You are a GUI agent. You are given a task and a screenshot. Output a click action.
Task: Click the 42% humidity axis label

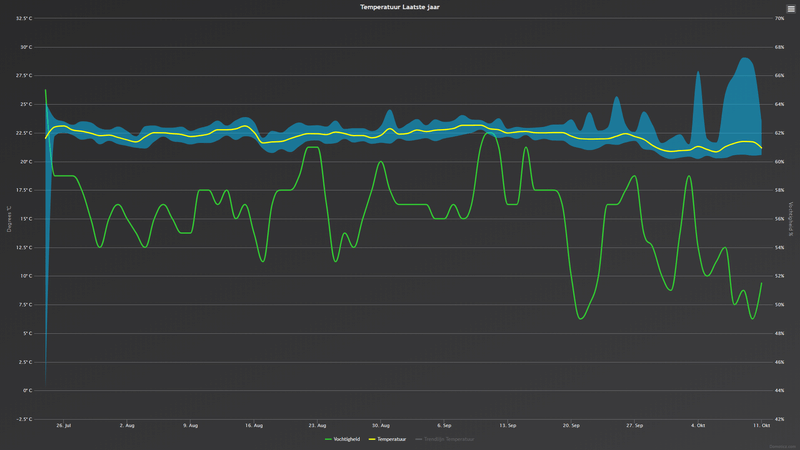coord(780,419)
